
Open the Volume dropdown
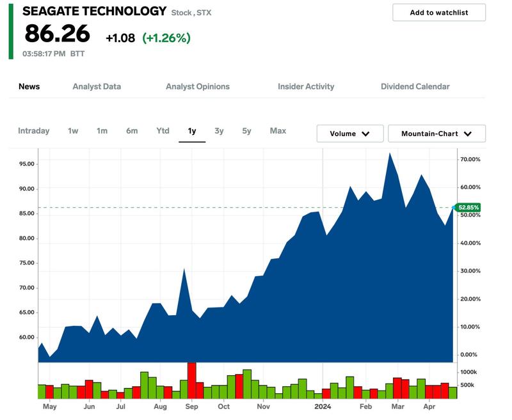click(350, 134)
